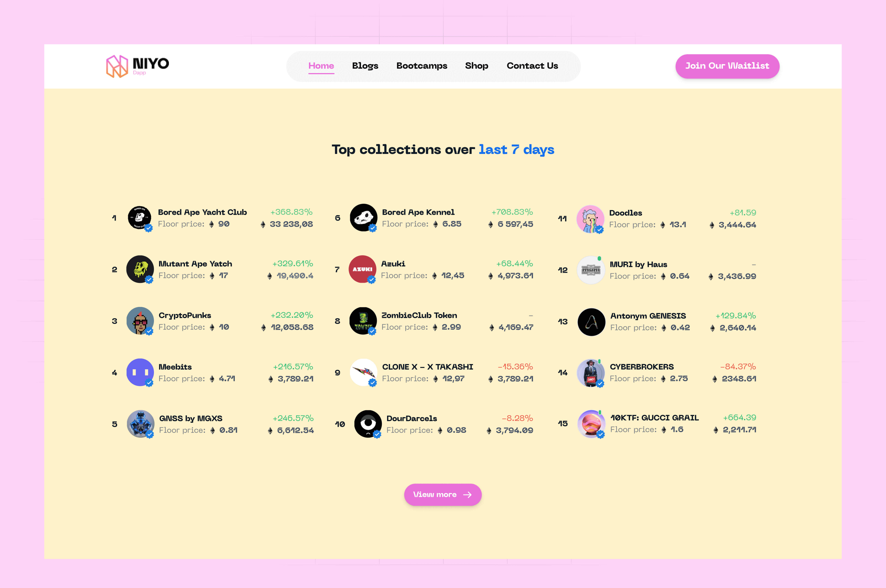Open the Shop menu item
886x588 pixels.
pyautogui.click(x=476, y=66)
